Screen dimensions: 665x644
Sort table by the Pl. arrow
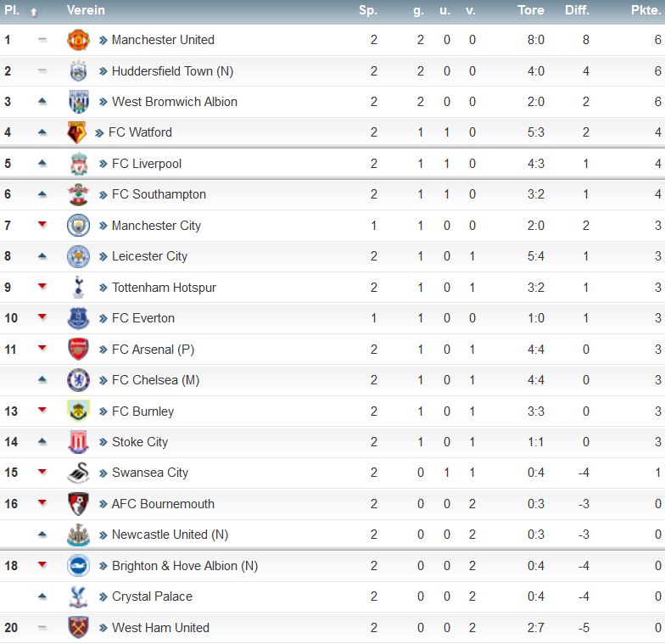click(34, 12)
